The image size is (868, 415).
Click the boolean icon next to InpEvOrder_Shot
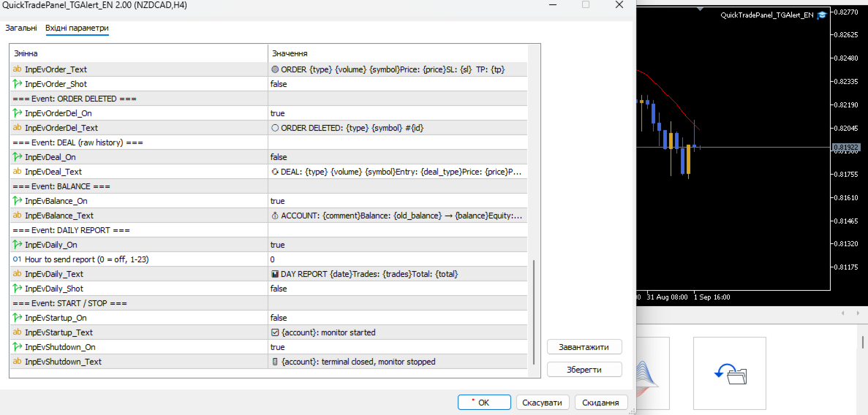(17, 84)
